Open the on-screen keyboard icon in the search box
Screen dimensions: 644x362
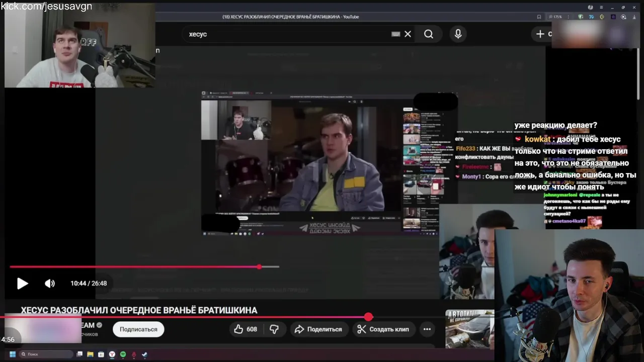coord(395,34)
